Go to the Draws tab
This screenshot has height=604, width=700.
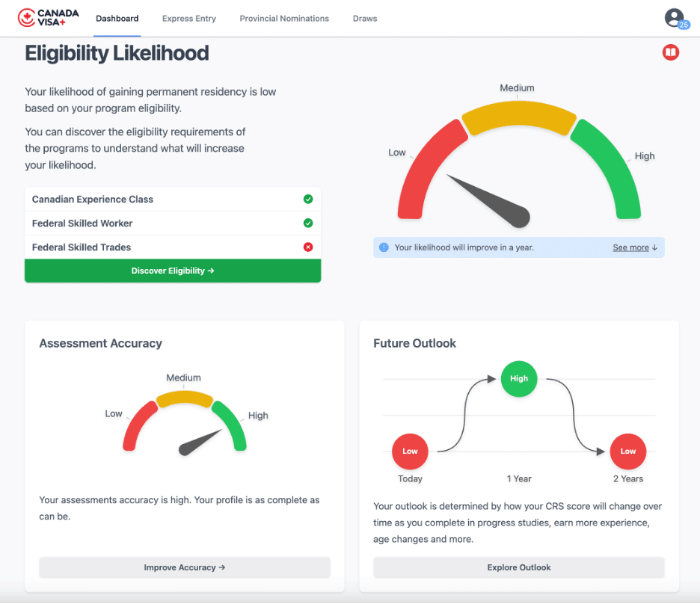pyautogui.click(x=365, y=19)
